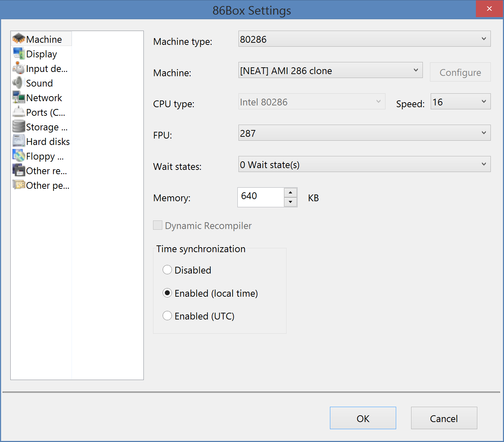
Task: Select Enabled (UTC) time synchronization
Action: point(167,316)
